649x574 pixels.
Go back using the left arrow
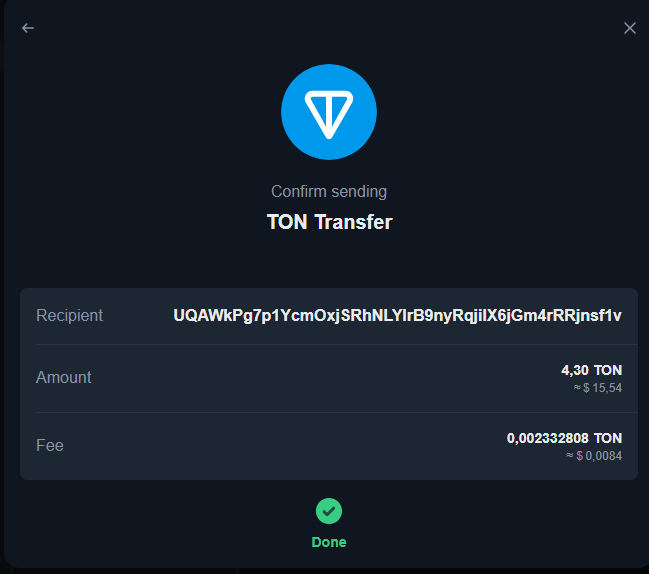(28, 28)
